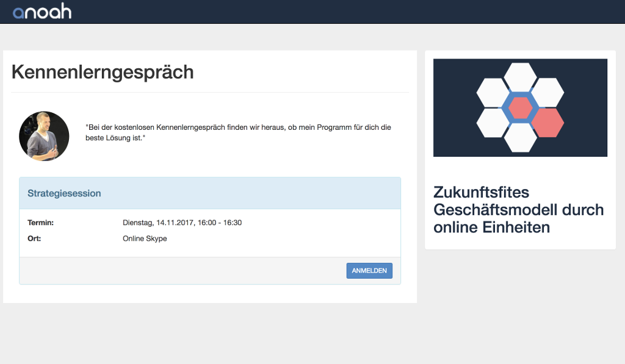Image resolution: width=625 pixels, height=364 pixels.
Task: Click the quote about kostenlosen Kennenlerngespräch
Action: click(238, 133)
